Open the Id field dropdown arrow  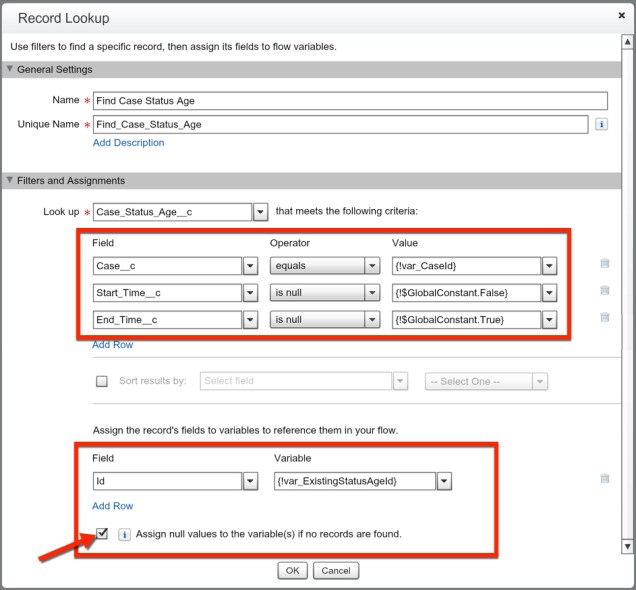(x=250, y=481)
